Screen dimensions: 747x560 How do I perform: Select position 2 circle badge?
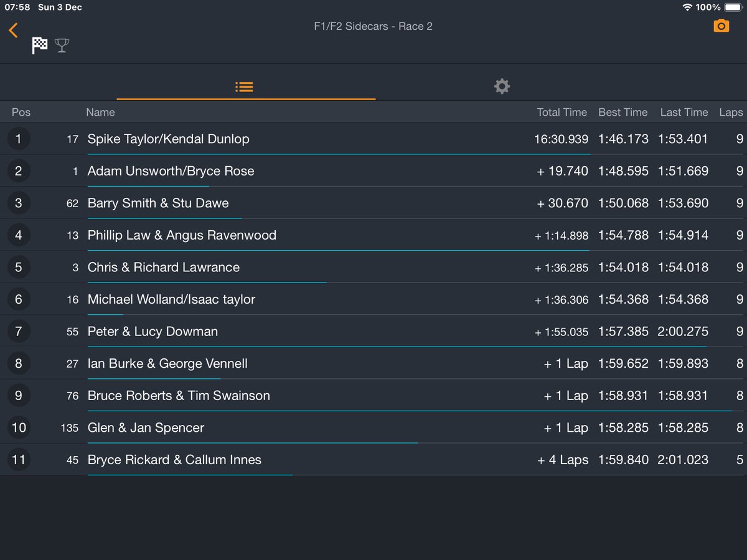click(x=18, y=170)
